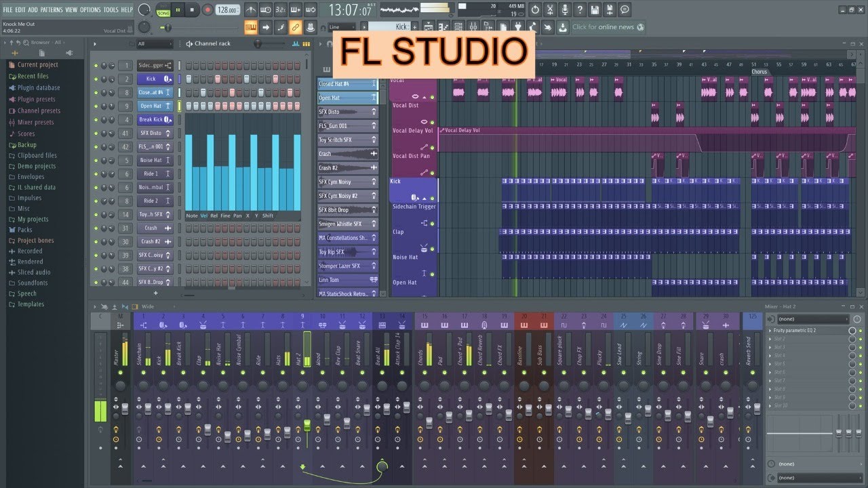
Task: Click the audio editor scissors icon
Action: click(550, 10)
